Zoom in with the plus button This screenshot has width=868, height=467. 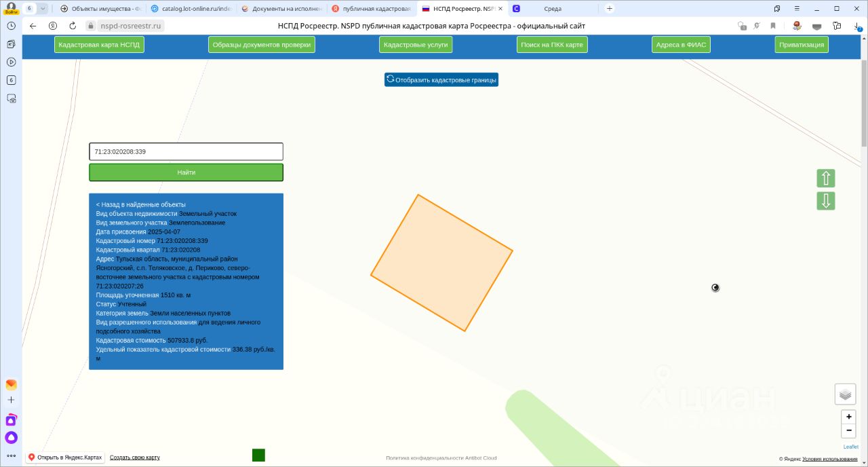pyautogui.click(x=848, y=417)
